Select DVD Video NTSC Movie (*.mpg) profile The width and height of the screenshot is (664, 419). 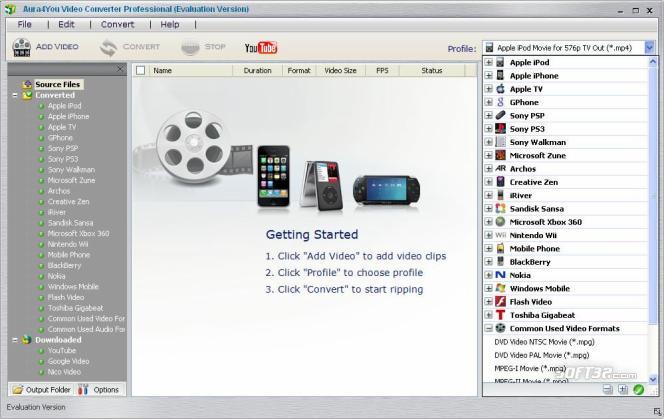pyautogui.click(x=545, y=341)
